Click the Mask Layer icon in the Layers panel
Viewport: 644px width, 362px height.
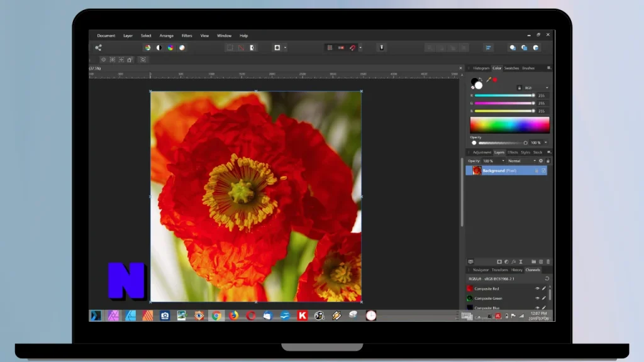point(499,262)
